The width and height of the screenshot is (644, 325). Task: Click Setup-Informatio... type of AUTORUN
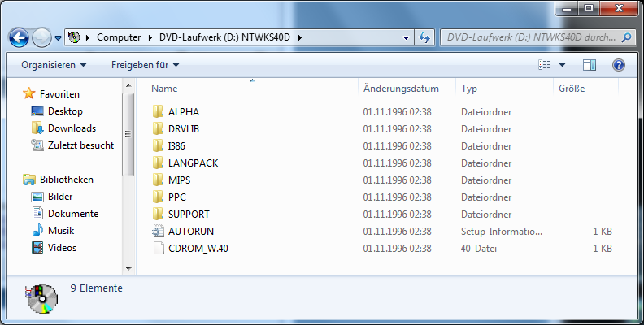click(x=502, y=232)
